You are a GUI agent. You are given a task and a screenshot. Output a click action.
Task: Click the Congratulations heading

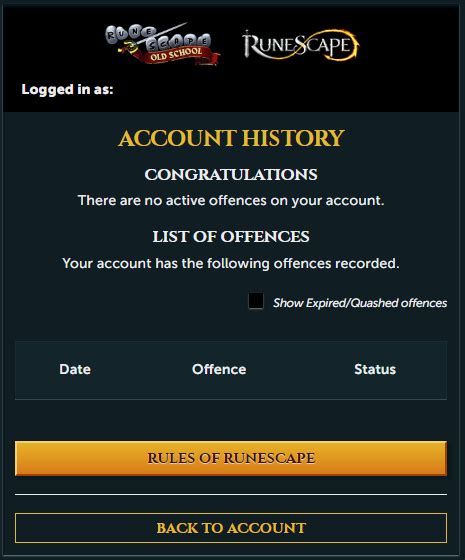click(x=231, y=175)
